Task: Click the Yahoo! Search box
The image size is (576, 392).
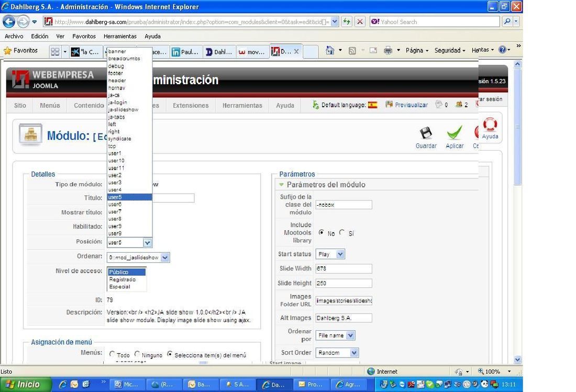Action: [x=435, y=21]
